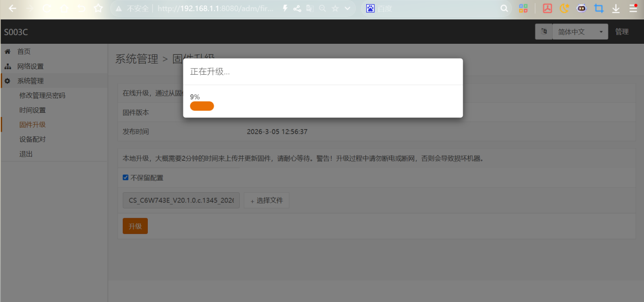Toggle the 不保留配置 checkbox
This screenshot has height=302, width=644.
coord(125,177)
